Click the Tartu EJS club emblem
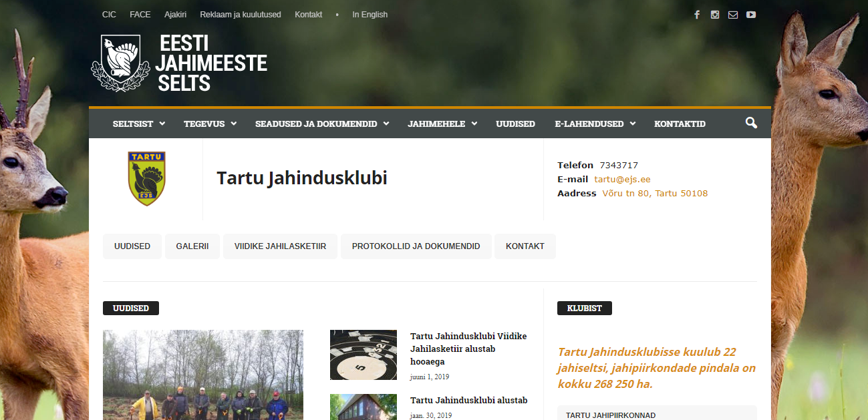The height and width of the screenshot is (420, 868). [146, 178]
